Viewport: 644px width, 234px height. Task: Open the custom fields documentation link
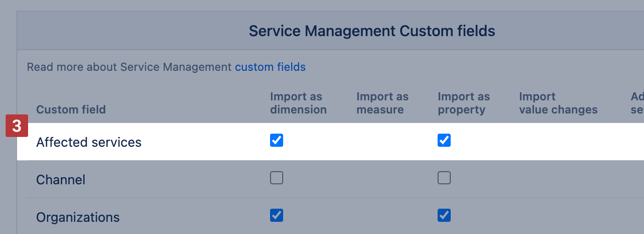(x=270, y=67)
